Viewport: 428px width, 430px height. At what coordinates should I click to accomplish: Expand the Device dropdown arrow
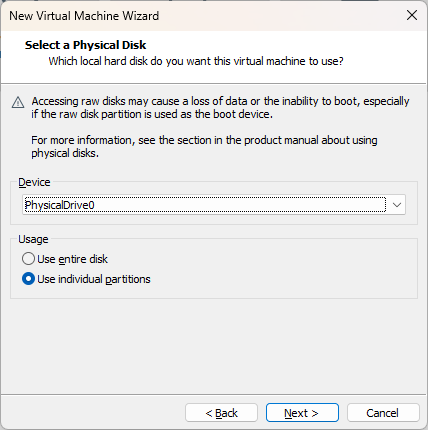pyautogui.click(x=397, y=205)
